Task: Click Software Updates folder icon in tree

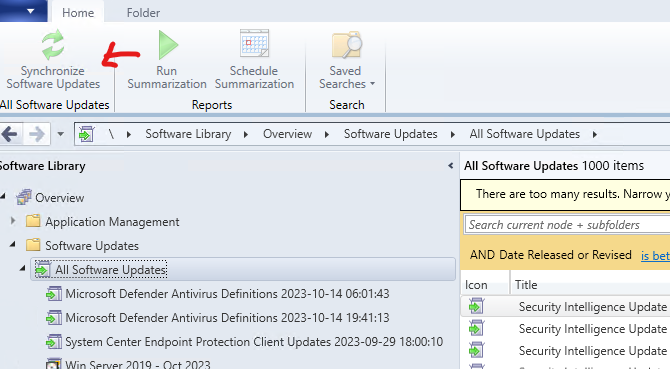Action: (x=33, y=245)
